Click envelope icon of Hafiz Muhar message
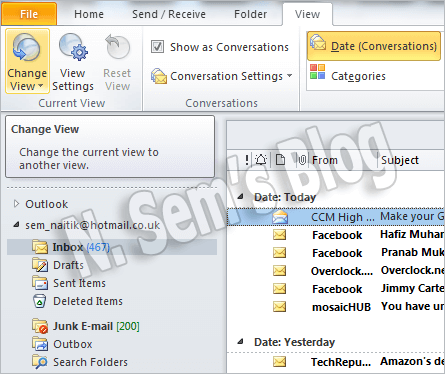Screen dimensions: 445x374 [x=279, y=235]
